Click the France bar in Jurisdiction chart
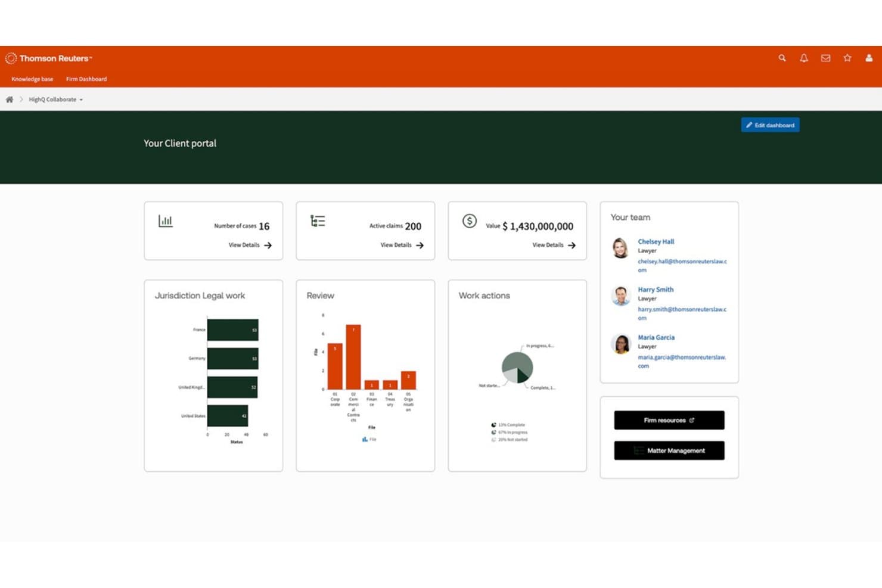Screen dimensions: 882x588 tap(233, 330)
